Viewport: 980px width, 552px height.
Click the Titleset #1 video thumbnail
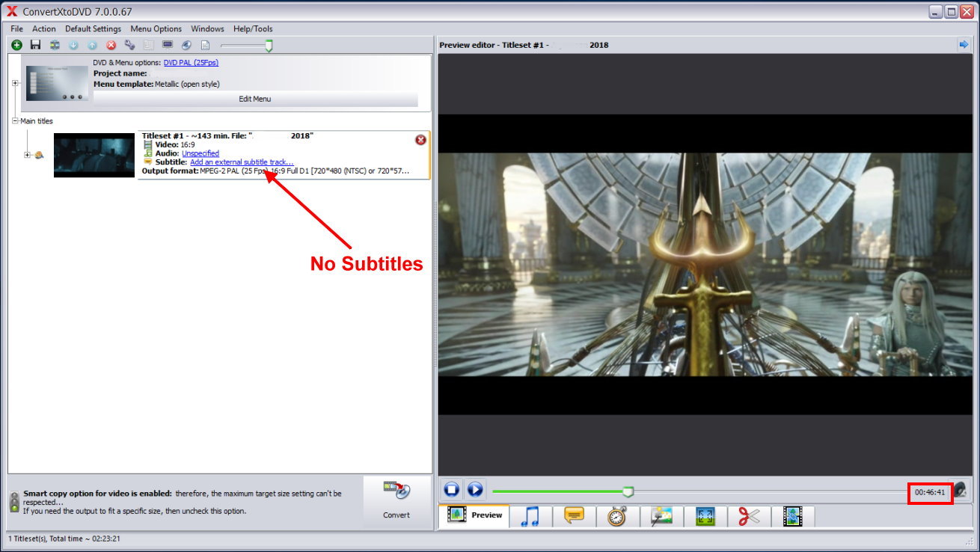point(94,155)
